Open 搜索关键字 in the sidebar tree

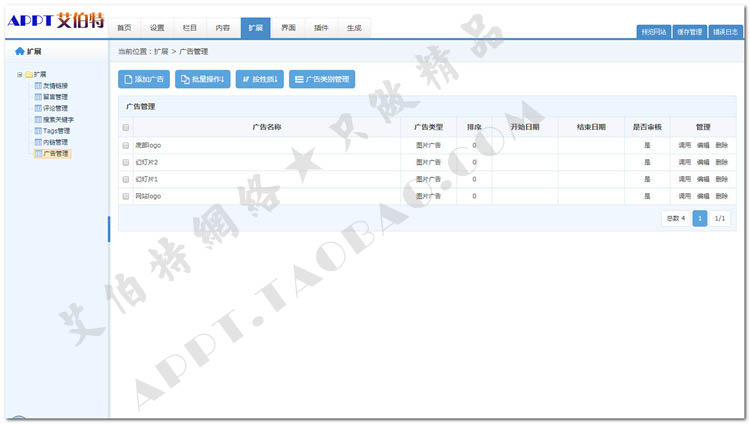[x=58, y=120]
